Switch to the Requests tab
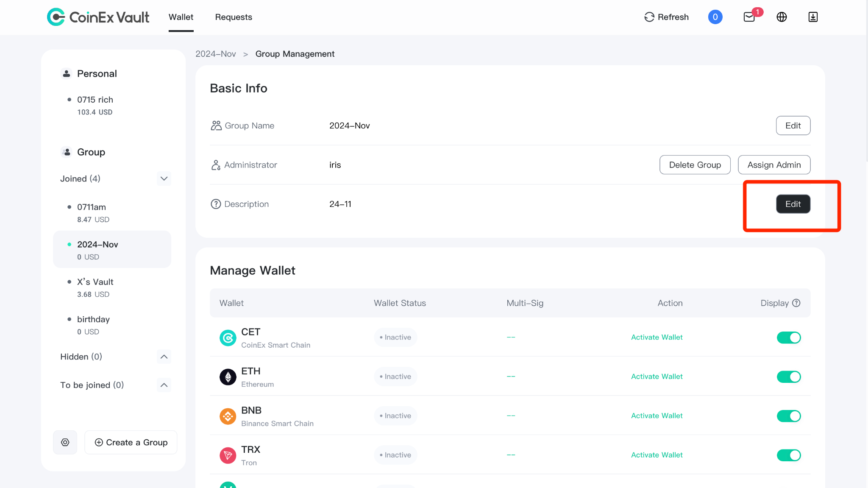868x488 pixels. pyautogui.click(x=234, y=17)
